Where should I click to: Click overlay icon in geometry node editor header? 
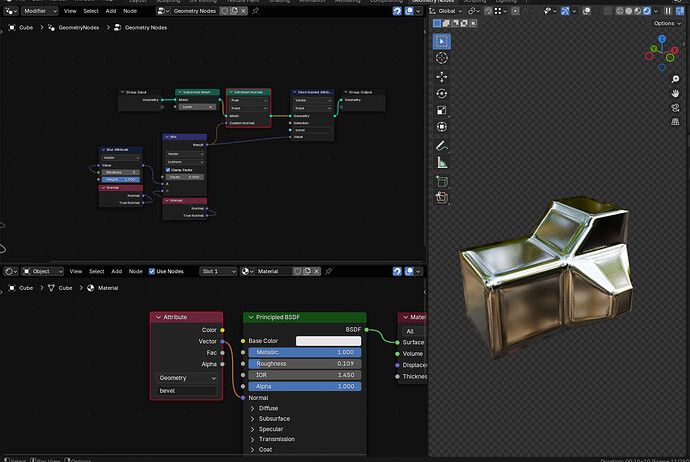pos(409,11)
